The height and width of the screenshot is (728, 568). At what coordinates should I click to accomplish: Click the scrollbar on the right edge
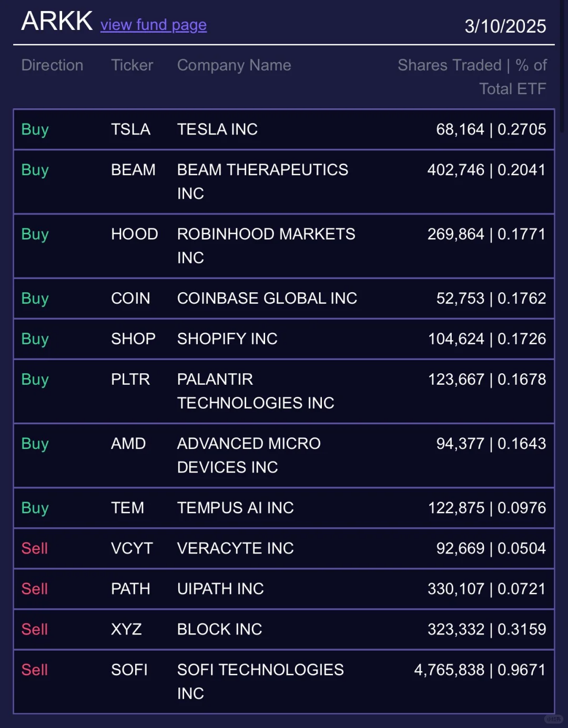tap(563, 68)
